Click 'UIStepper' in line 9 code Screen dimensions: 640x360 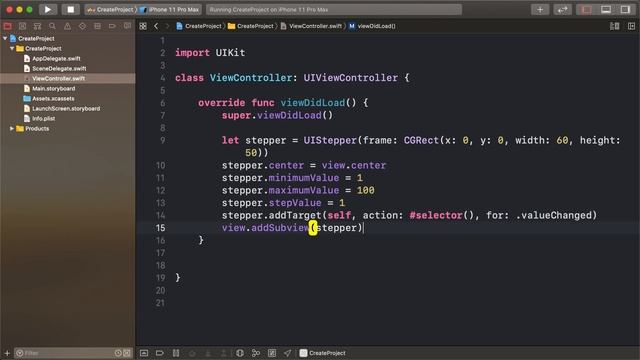point(330,140)
